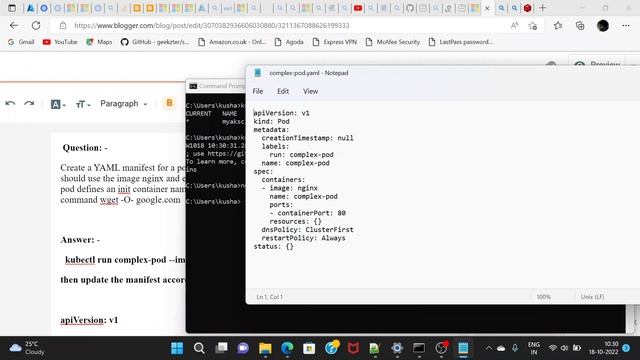This screenshot has height=360, width=640.
Task: Open the Blogger font type dropdown
Action: click(58, 104)
